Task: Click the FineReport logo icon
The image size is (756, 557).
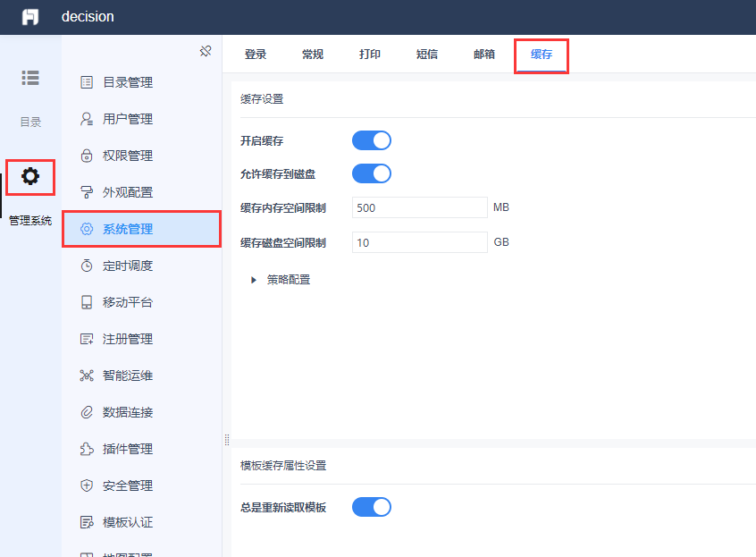Action: [x=30, y=17]
